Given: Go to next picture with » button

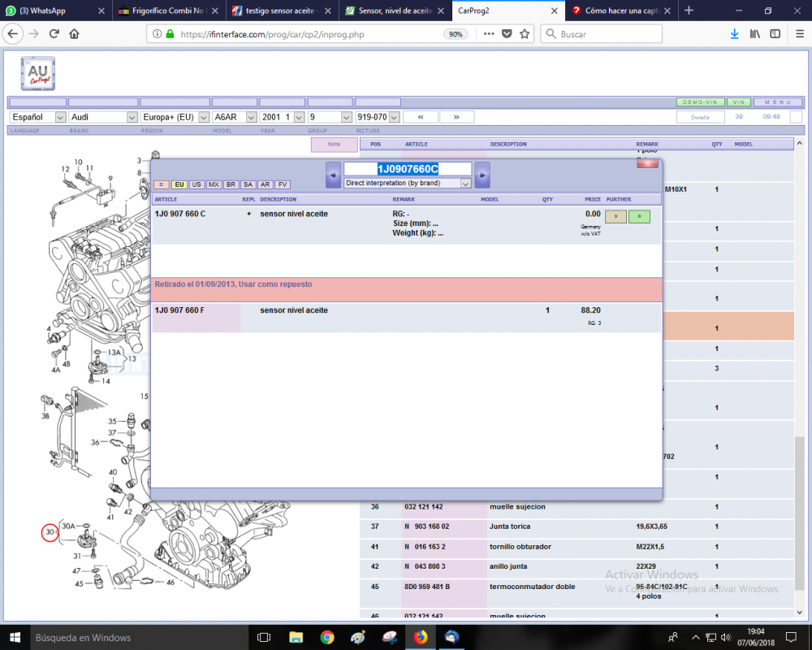Looking at the screenshot, I should point(456,117).
